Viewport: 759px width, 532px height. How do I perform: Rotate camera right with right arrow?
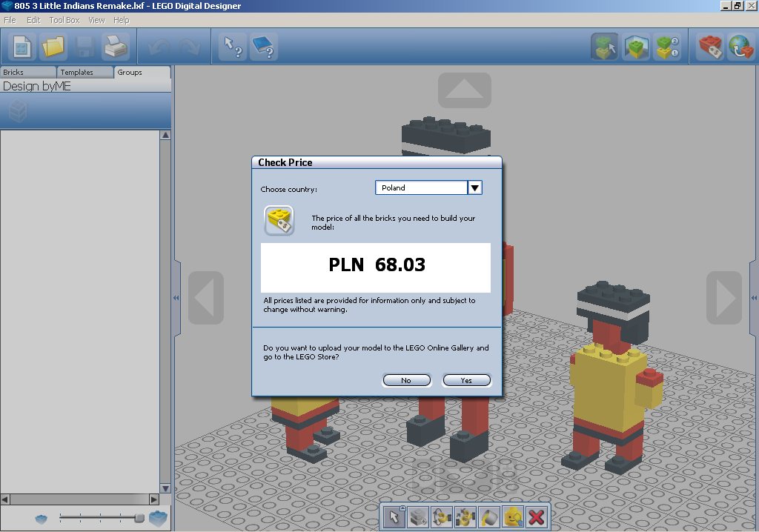[724, 298]
